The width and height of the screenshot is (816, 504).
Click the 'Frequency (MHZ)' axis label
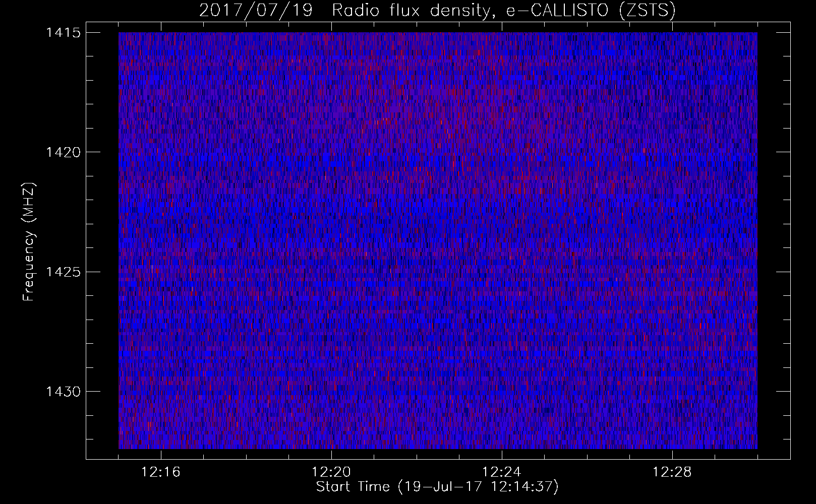tap(29, 241)
